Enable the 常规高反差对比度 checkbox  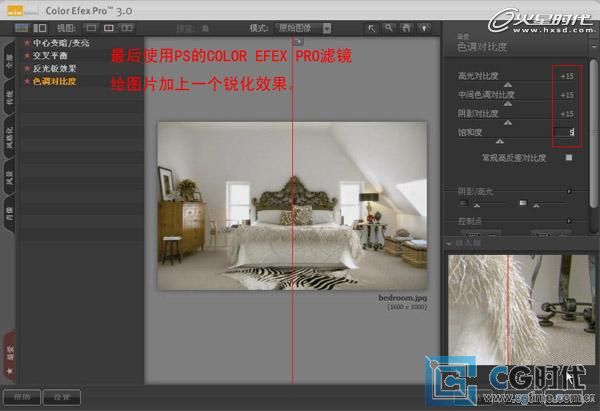tap(569, 157)
